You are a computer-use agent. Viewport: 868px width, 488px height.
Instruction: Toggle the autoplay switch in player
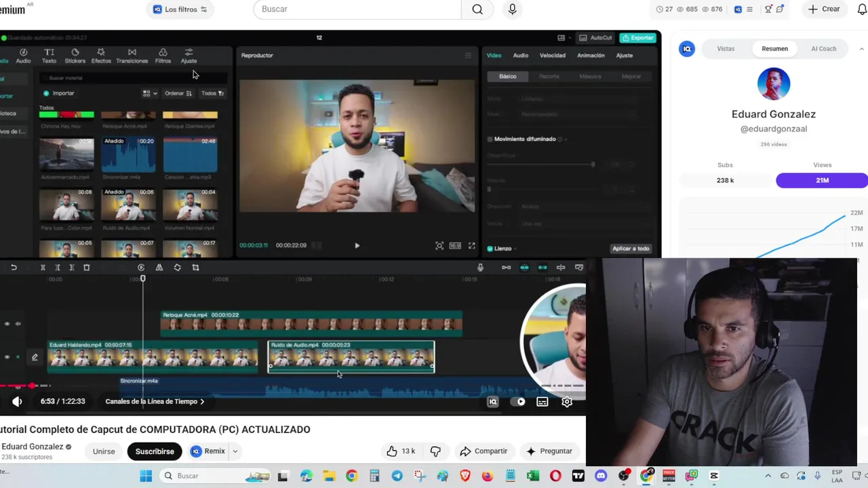point(517,402)
